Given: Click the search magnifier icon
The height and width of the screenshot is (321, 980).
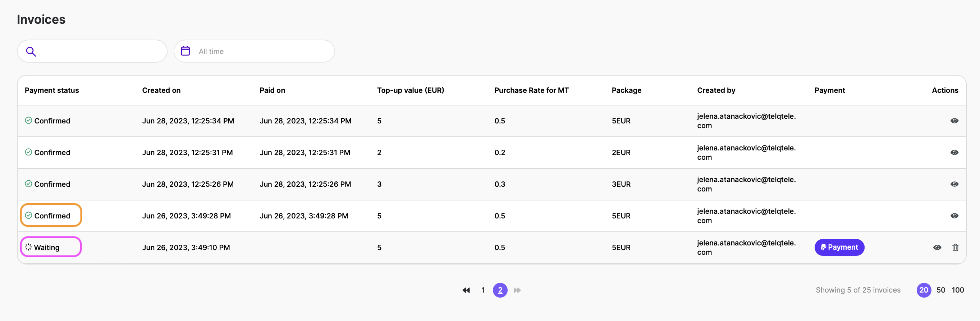Looking at the screenshot, I should tap(31, 51).
